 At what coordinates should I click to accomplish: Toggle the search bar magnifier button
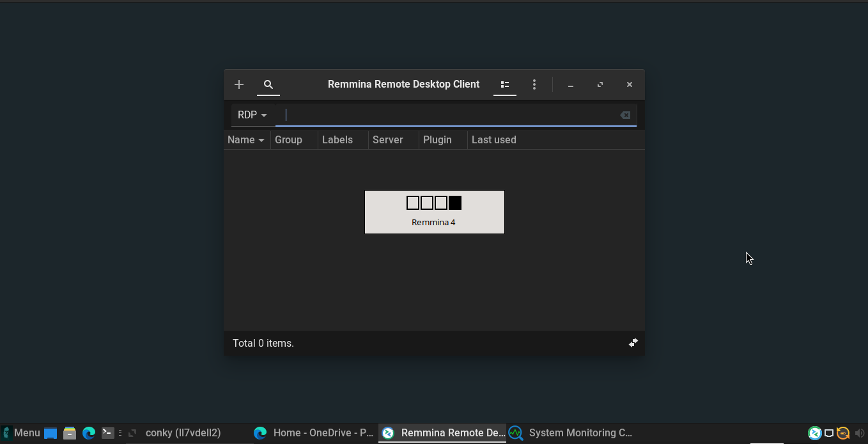point(268,84)
